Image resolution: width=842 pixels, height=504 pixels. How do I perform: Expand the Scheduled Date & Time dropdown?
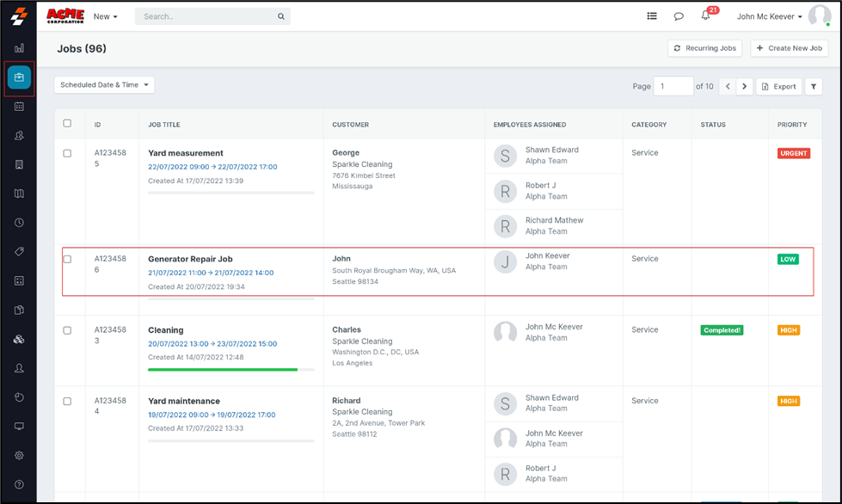[104, 85]
